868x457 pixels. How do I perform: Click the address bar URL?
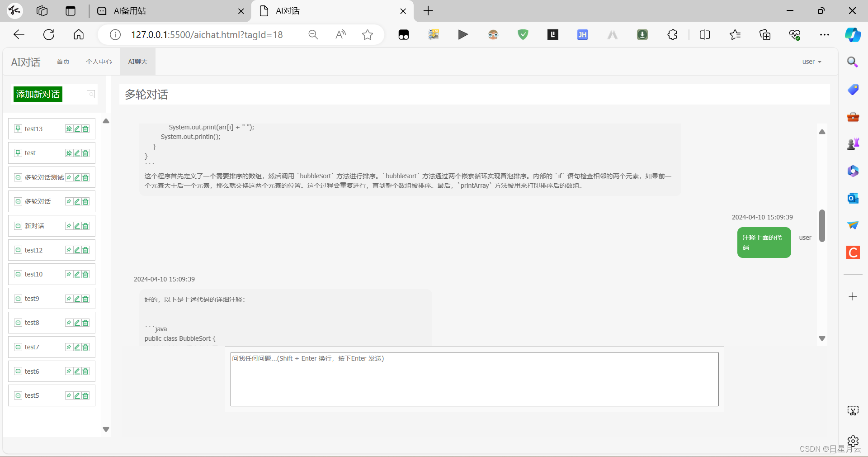[207, 35]
